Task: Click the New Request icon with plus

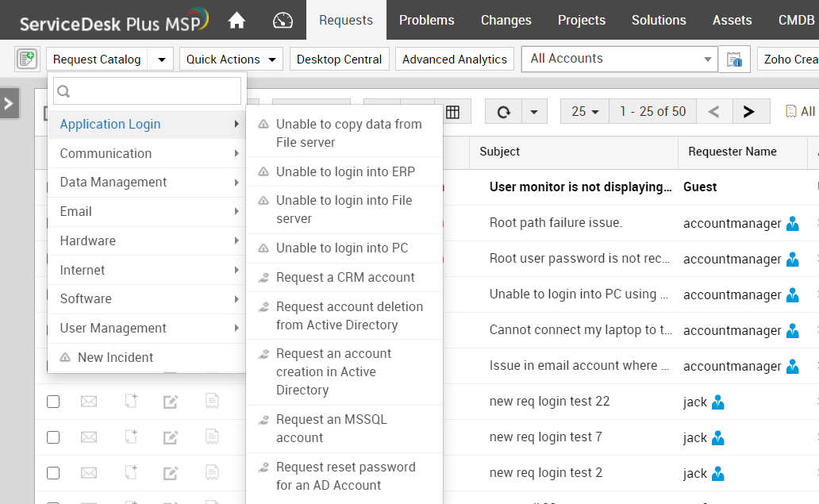Action: point(27,60)
